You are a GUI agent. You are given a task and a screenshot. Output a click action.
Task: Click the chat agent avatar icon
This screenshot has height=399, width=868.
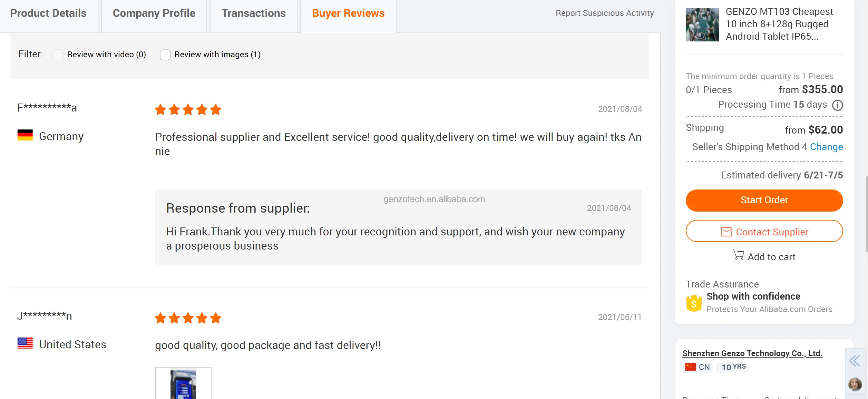click(855, 384)
